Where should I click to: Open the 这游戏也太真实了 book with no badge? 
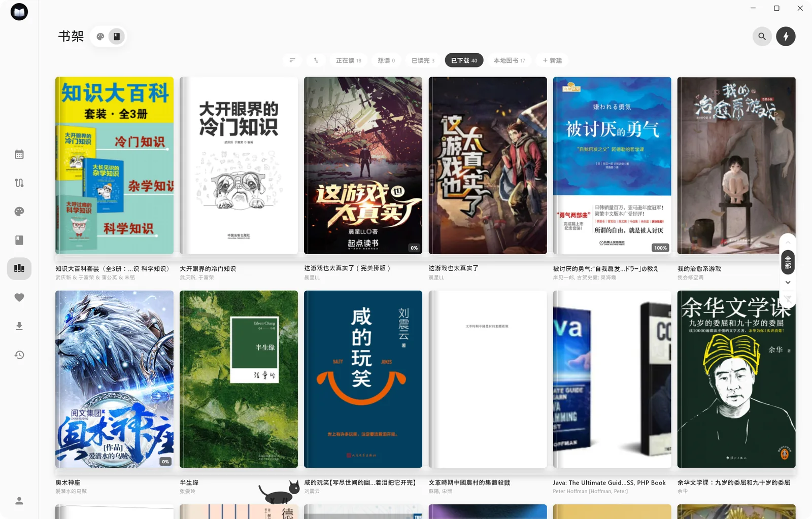point(488,165)
